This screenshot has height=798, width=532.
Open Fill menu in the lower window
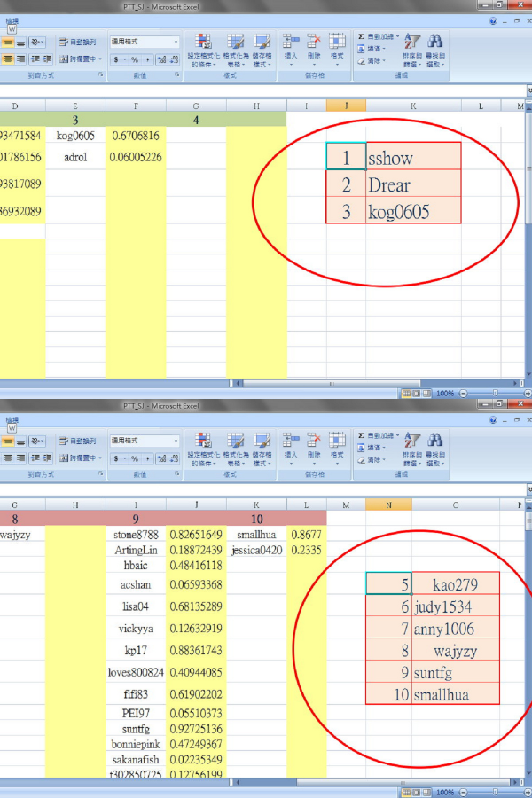click(371, 448)
